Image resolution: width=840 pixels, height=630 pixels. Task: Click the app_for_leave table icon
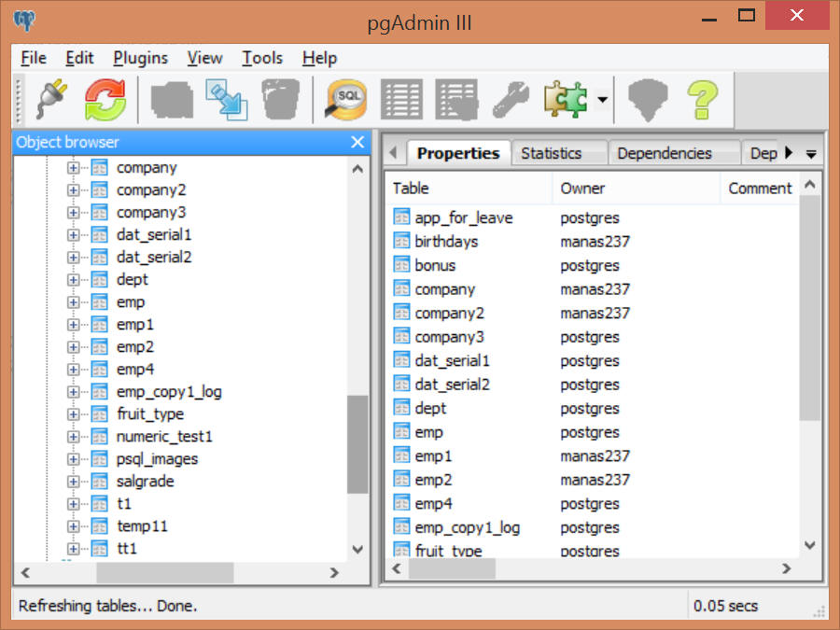tap(401, 217)
